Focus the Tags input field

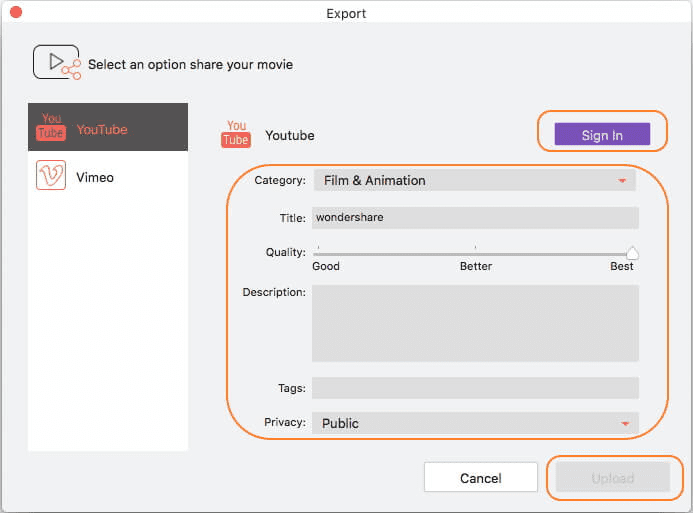[475, 388]
